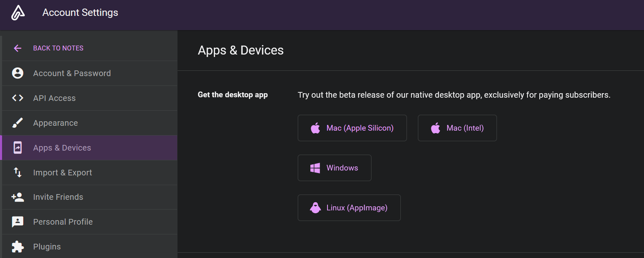The height and width of the screenshot is (258, 644).
Task: Go to Invite Friends page
Action: 90,197
